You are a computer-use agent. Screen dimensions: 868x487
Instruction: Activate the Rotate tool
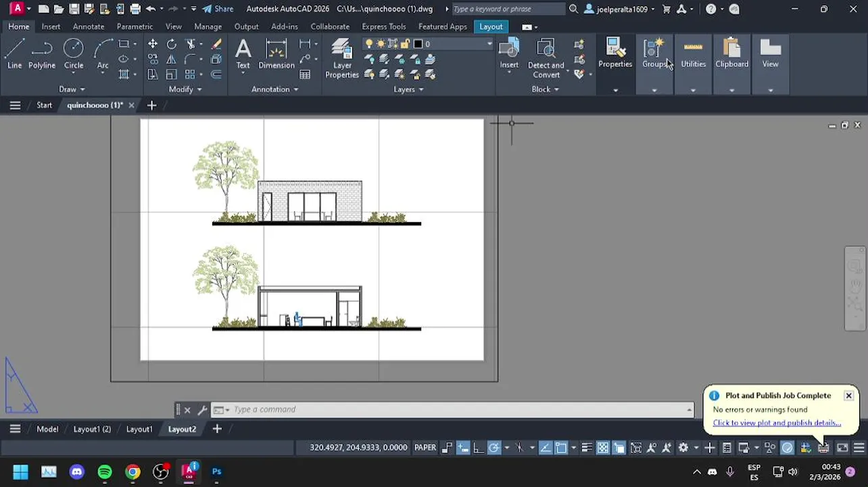click(x=172, y=44)
